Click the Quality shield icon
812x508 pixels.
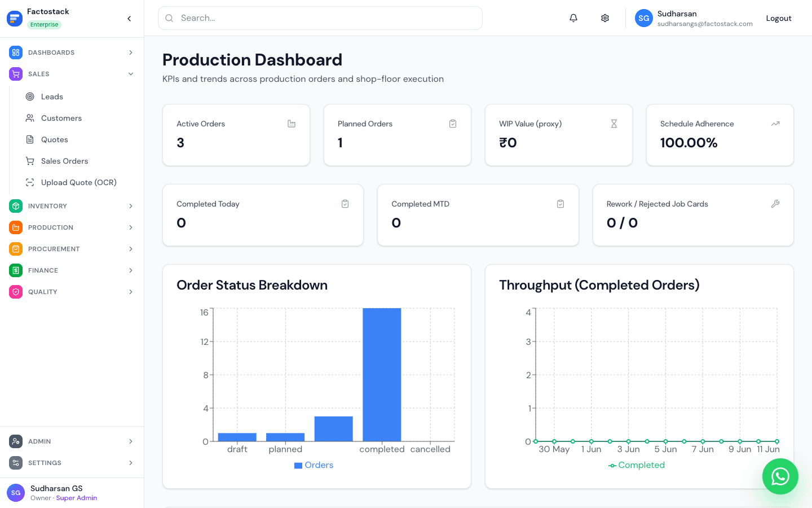pos(16,292)
